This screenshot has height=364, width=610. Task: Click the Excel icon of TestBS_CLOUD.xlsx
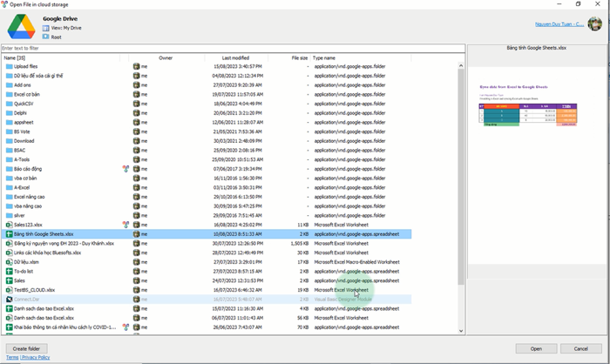click(9, 290)
